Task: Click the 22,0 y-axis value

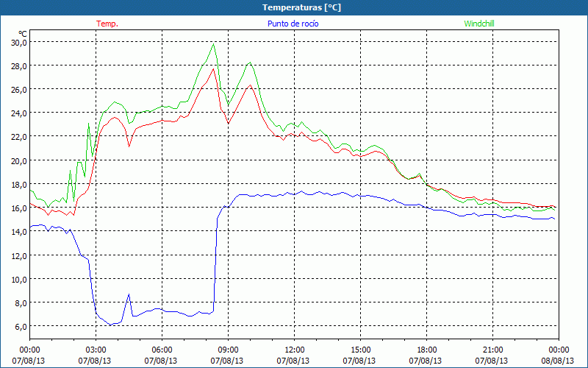Action: tap(19, 137)
